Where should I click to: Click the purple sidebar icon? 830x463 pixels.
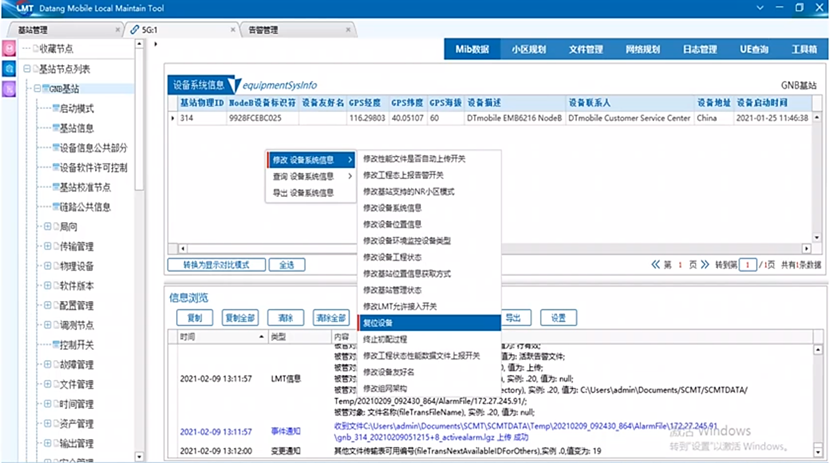[x=9, y=89]
